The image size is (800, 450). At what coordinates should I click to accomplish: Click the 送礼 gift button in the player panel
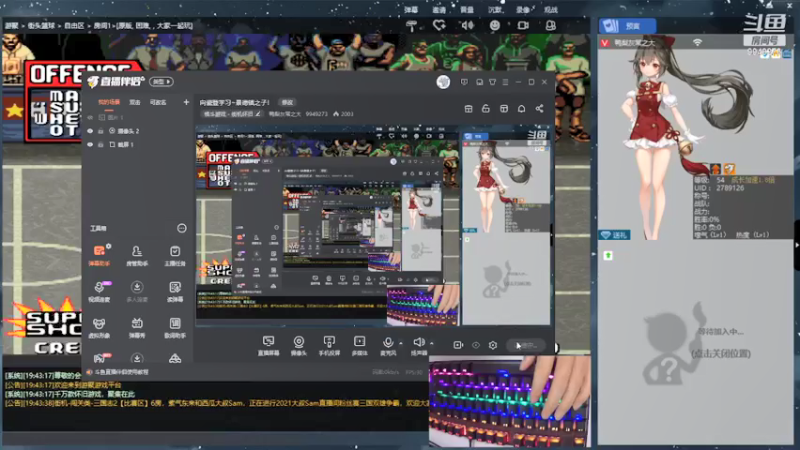click(x=614, y=235)
